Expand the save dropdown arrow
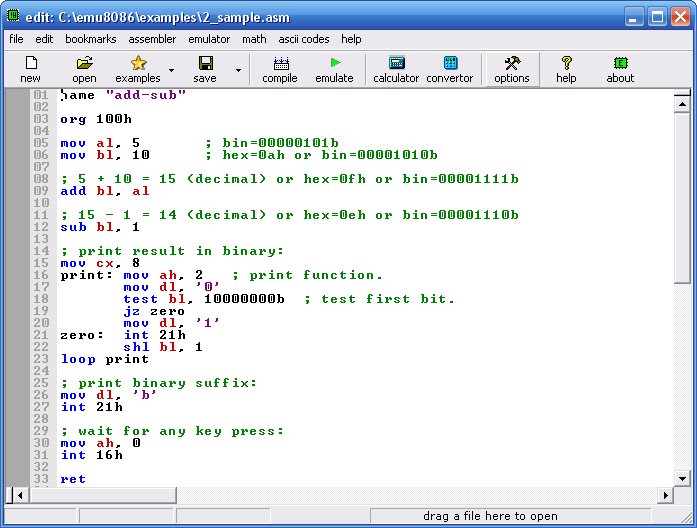 238,70
